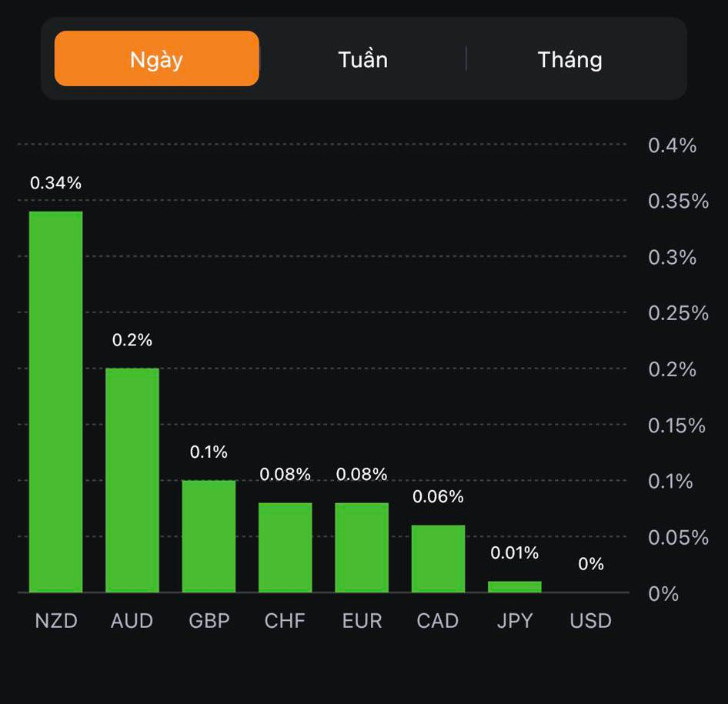Switch to the Tuần (Week) tab
Screen dimensions: 728x704
point(362,59)
